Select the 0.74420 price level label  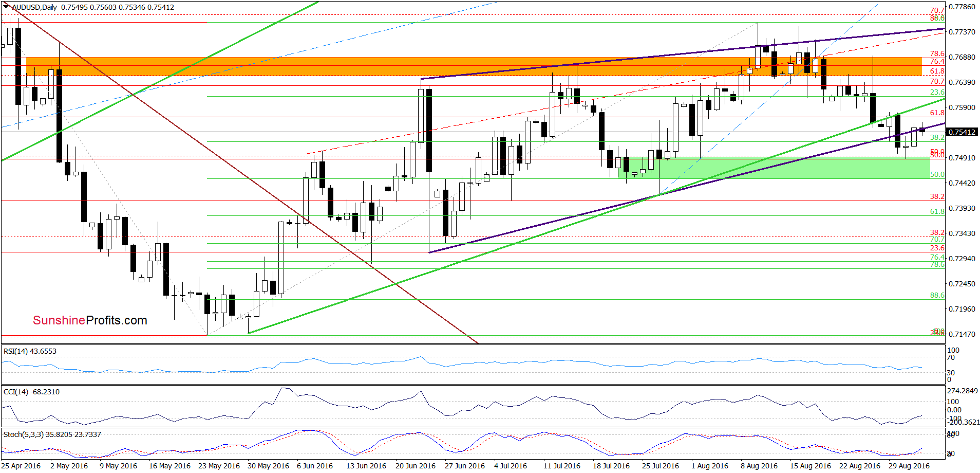[962, 183]
